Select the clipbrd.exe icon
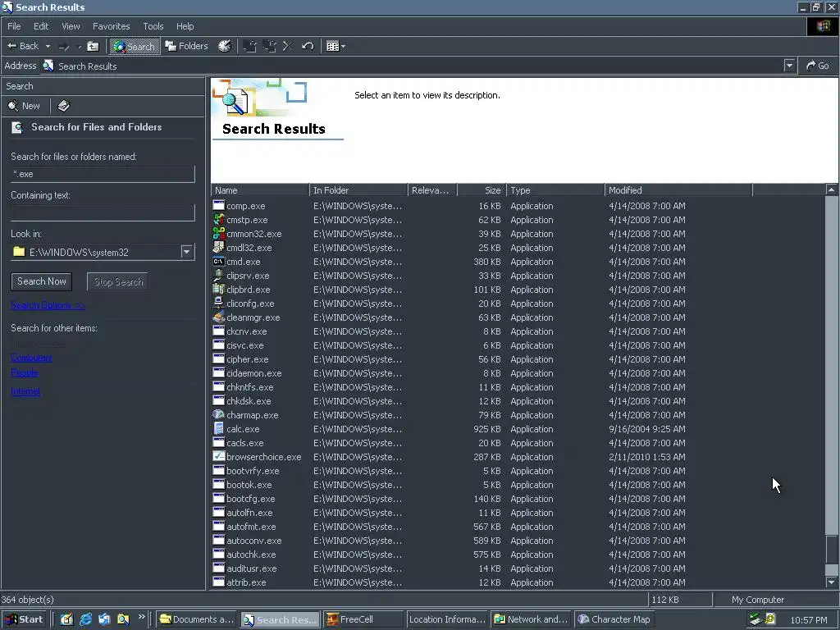Image resolution: width=840 pixels, height=630 pixels. coord(218,290)
